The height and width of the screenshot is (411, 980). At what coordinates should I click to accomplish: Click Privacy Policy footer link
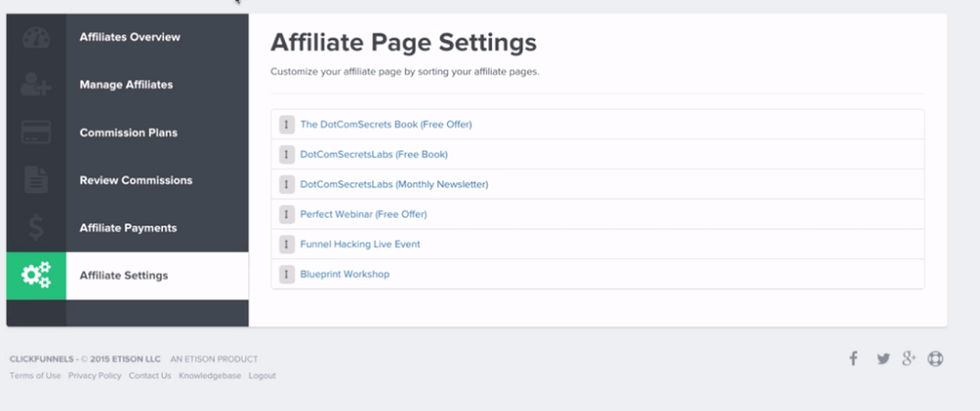click(x=95, y=376)
